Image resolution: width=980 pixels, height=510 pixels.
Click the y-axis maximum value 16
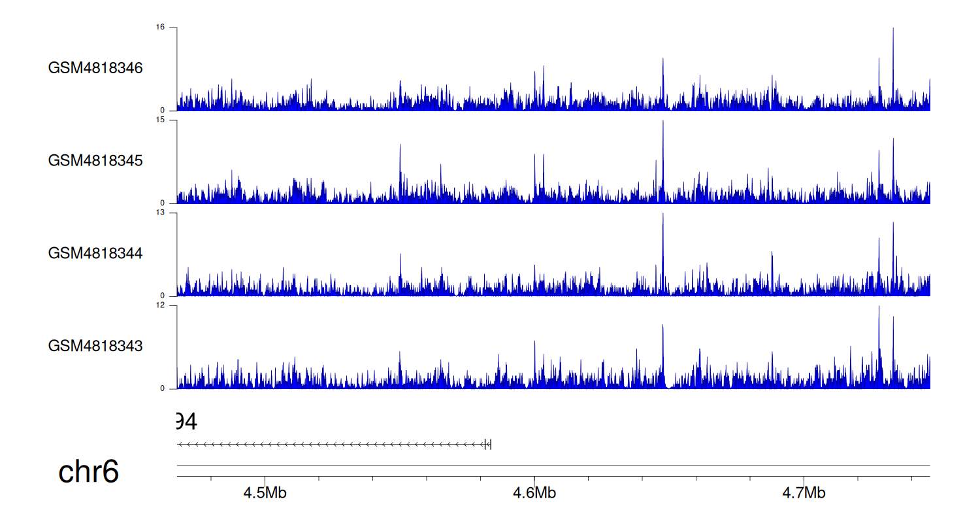(x=160, y=27)
